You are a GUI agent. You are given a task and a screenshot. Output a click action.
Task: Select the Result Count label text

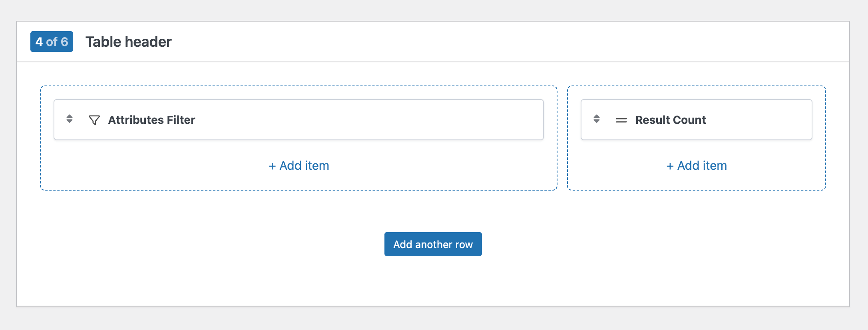pyautogui.click(x=671, y=120)
